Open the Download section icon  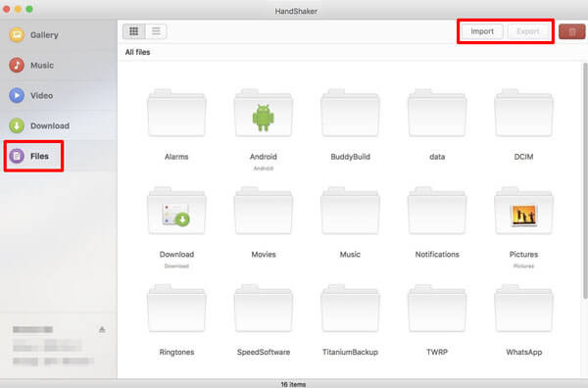click(x=17, y=125)
